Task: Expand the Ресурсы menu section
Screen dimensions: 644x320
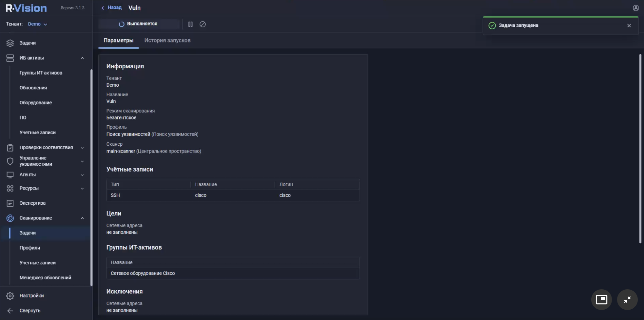Action: point(82,188)
